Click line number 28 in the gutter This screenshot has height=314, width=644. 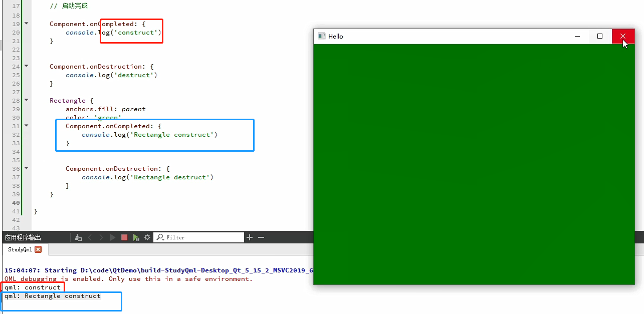tap(16, 101)
